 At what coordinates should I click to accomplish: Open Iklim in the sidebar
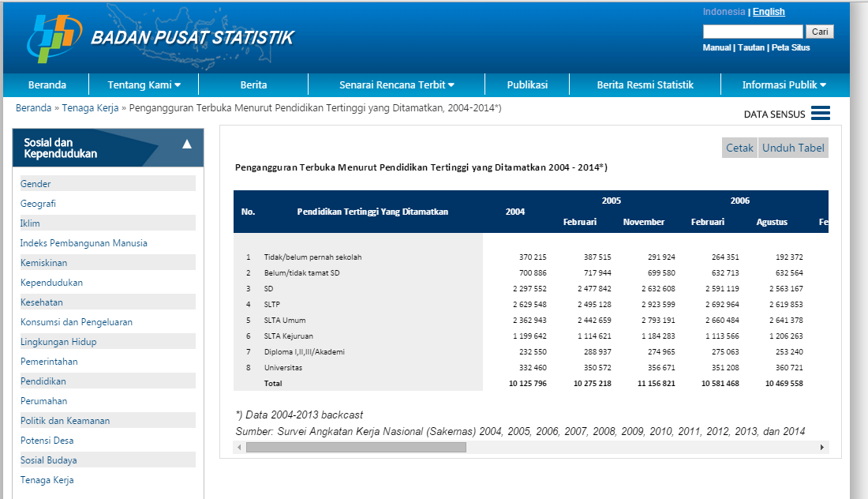pos(30,223)
